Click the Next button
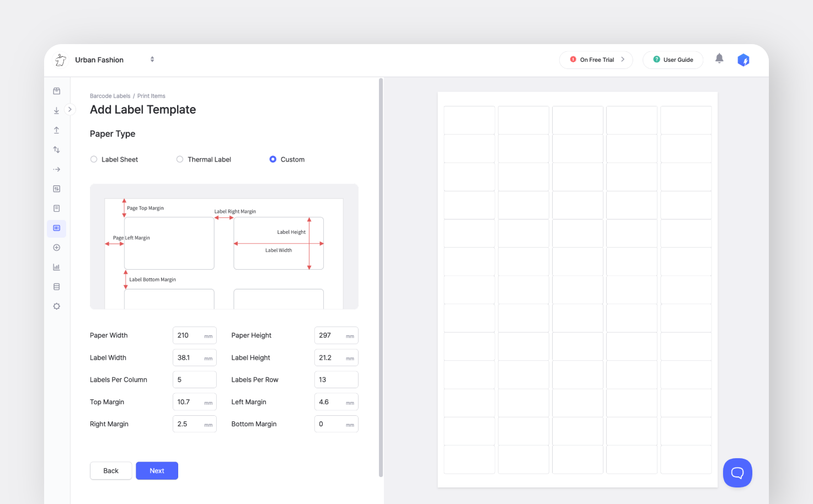813x504 pixels. coord(157,470)
